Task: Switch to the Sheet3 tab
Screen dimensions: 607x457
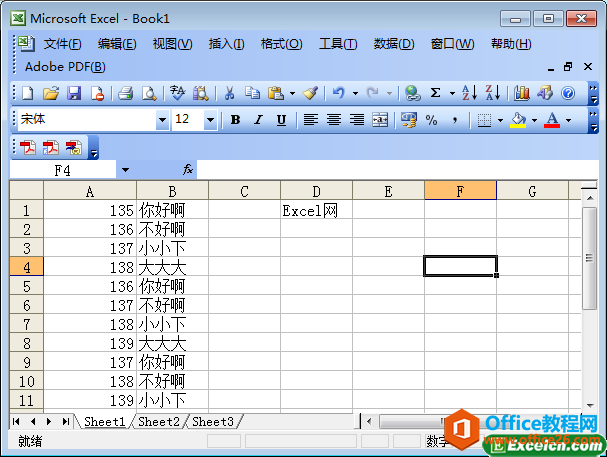Action: 213,421
